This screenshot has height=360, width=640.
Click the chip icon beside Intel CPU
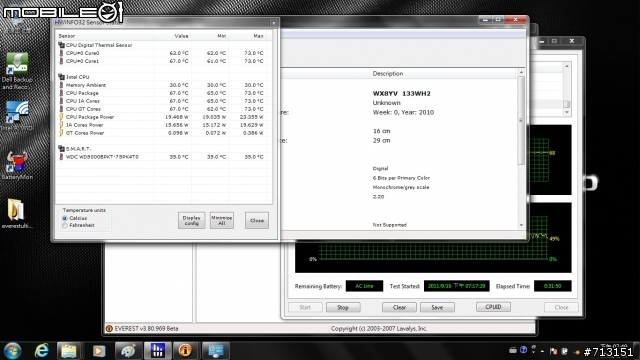pos(61,77)
